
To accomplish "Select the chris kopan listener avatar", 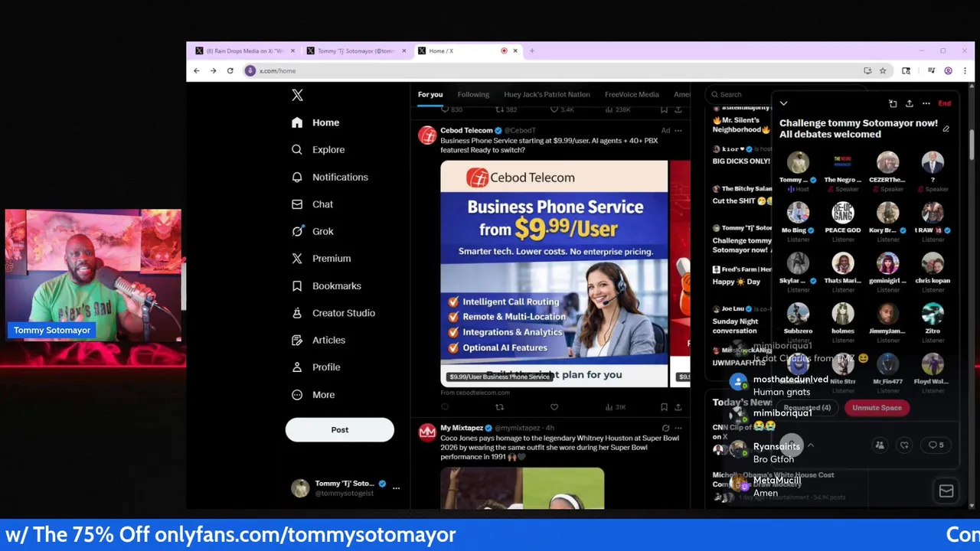I will click(933, 263).
